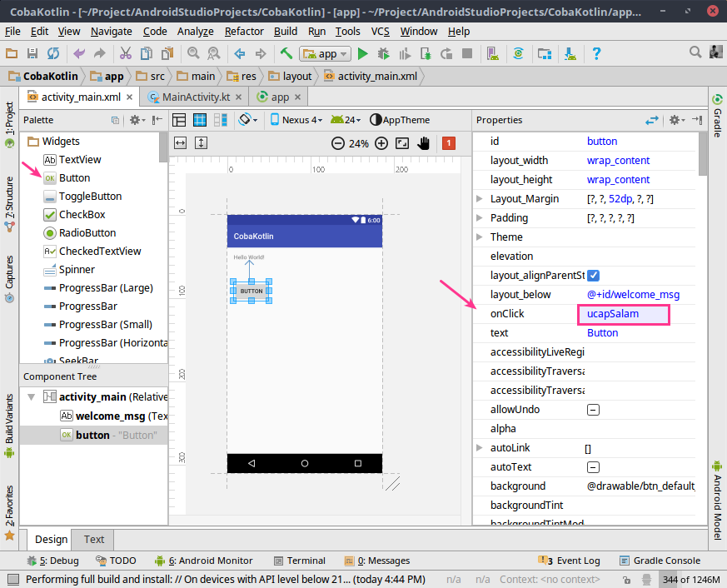The image size is (727, 588).
Task: Toggle the layout_alignParentStart checkbox
Action: (594, 276)
